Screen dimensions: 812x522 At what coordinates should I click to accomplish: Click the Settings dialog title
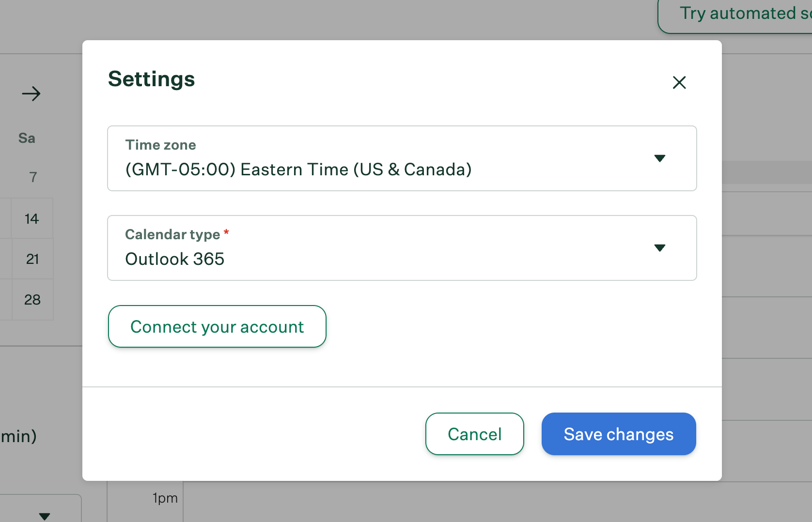click(x=151, y=79)
